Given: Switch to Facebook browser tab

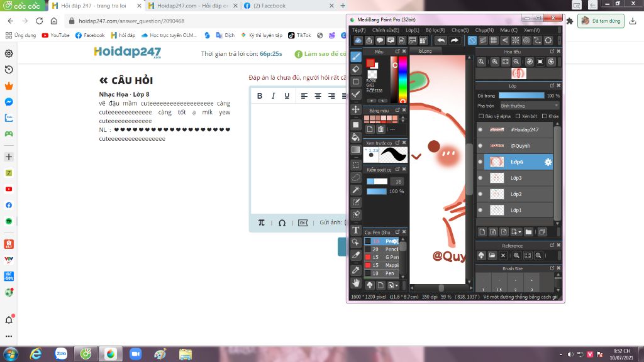Looking at the screenshot, I should [x=289, y=6].
